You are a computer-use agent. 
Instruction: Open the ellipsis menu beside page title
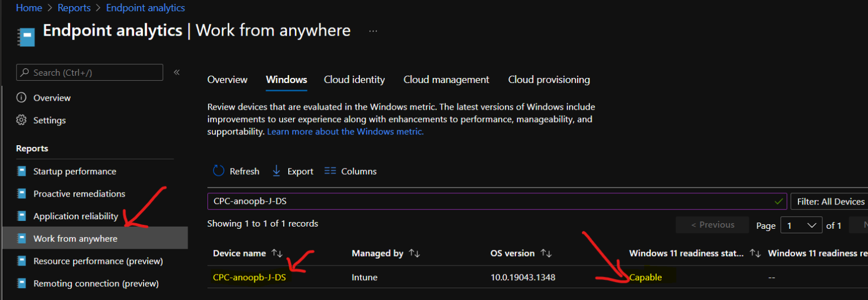pyautogui.click(x=373, y=31)
